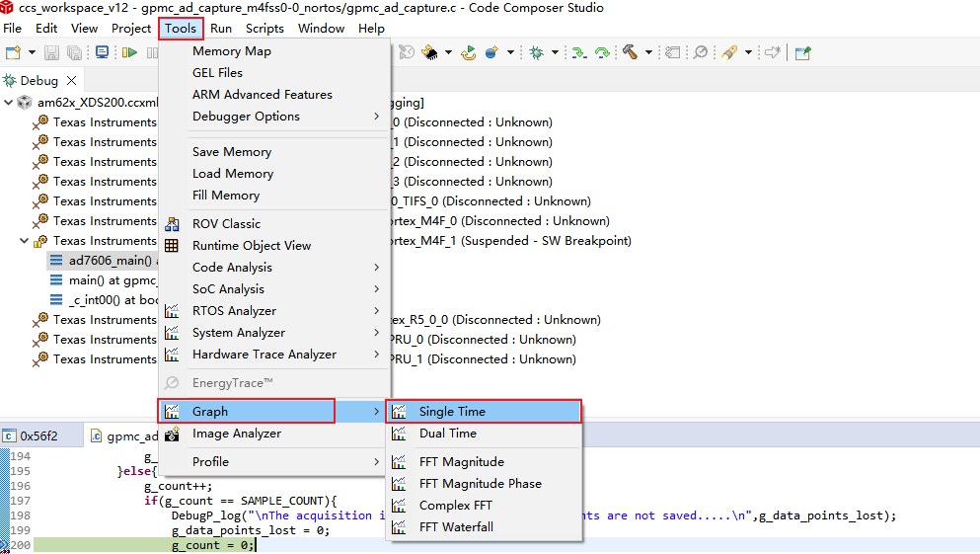Image resolution: width=980 pixels, height=554 pixels.
Task: Expand the RTOS Analyzer submenu
Action: [x=274, y=311]
